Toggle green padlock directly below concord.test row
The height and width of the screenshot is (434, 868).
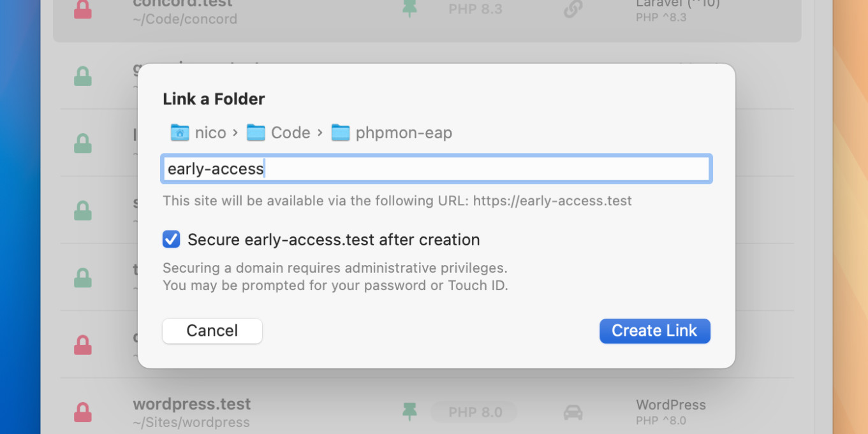point(83,76)
